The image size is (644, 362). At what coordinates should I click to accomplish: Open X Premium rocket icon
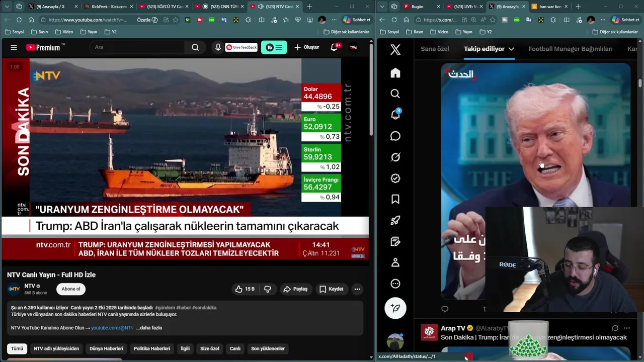pos(395,220)
